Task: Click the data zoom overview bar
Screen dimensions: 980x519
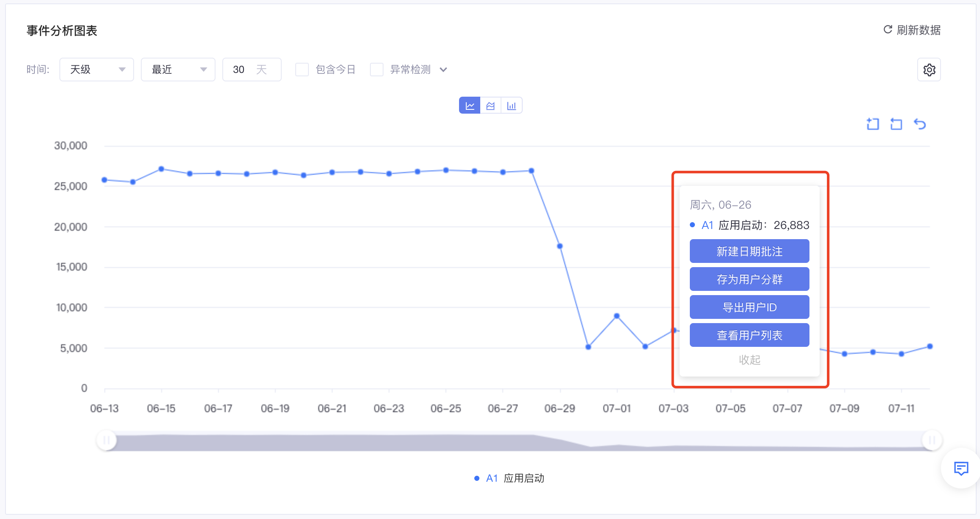Action: coord(519,441)
